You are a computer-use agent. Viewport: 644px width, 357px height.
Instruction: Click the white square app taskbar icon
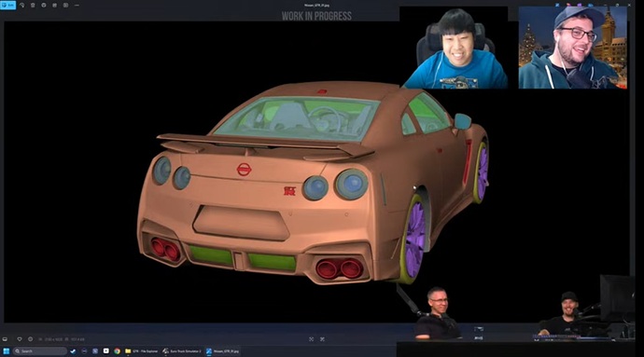(106, 351)
